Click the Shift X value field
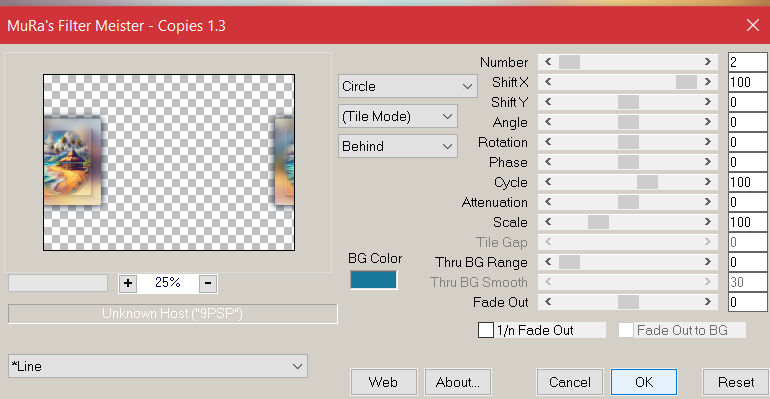Viewport: 770px width, 399px height. (747, 82)
